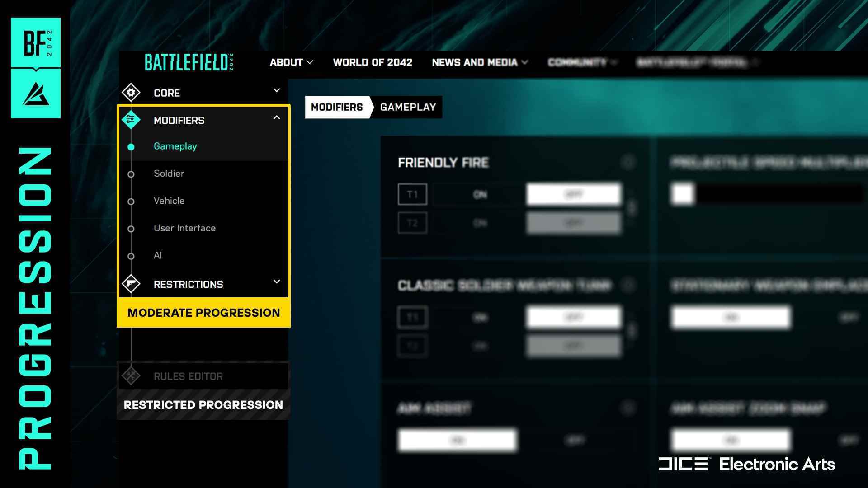Click the BF2042 progression wing icon
Image resolution: width=868 pixels, height=488 pixels.
coord(35,91)
